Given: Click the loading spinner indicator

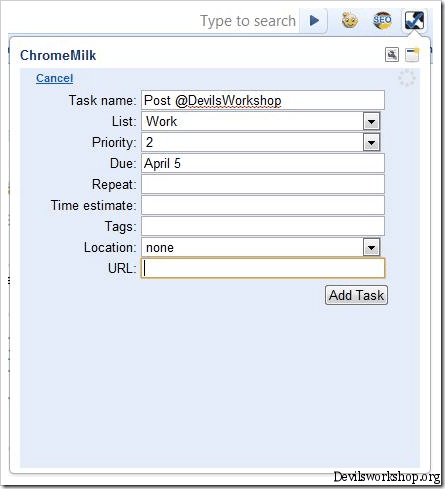Looking at the screenshot, I should [407, 78].
